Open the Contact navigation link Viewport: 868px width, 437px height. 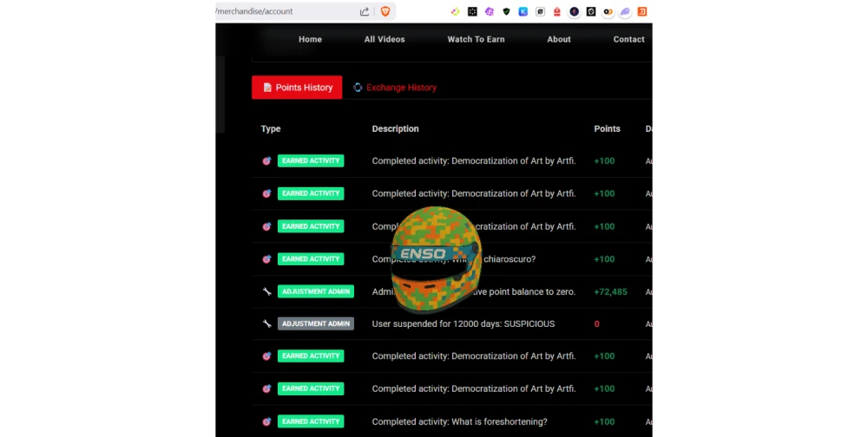pos(628,39)
